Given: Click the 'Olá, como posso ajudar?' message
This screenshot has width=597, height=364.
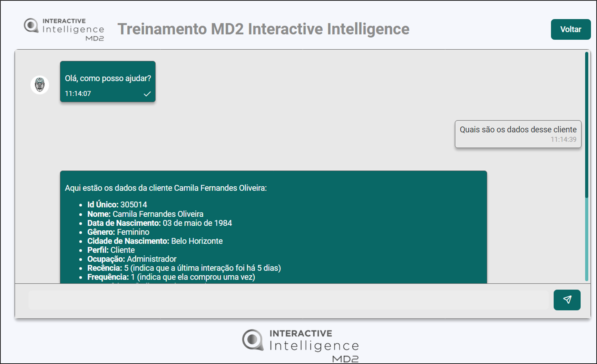Looking at the screenshot, I should [108, 78].
